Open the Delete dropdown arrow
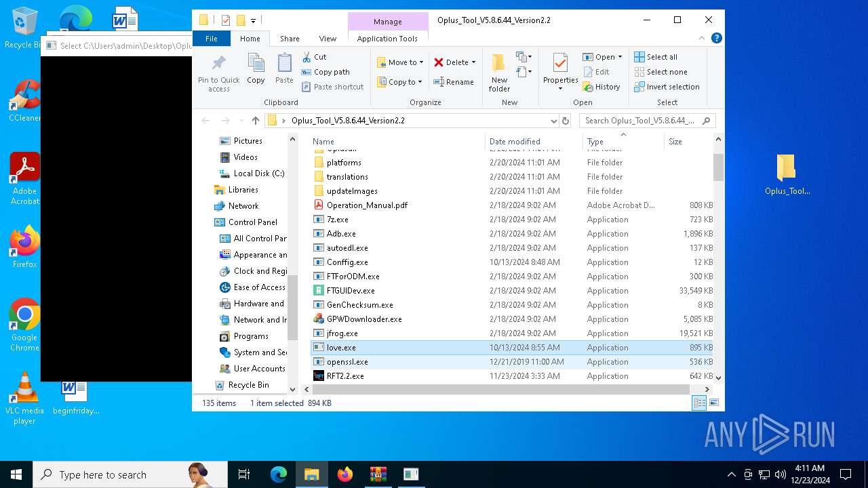 pos(473,62)
